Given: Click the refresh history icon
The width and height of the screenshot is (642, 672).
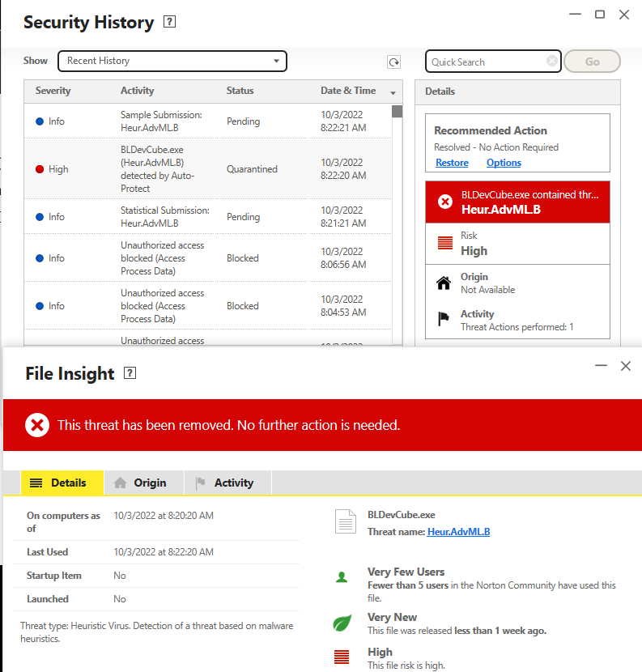Looking at the screenshot, I should pos(393,62).
